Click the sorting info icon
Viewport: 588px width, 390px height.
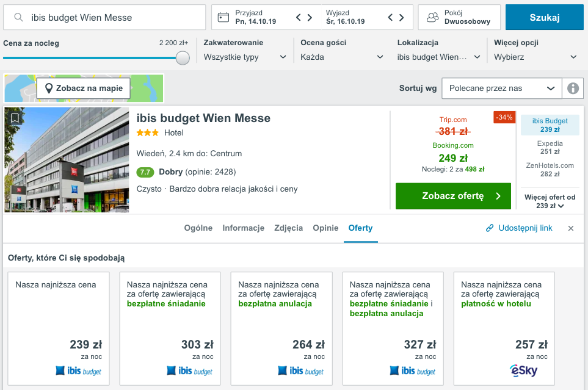[x=573, y=88]
